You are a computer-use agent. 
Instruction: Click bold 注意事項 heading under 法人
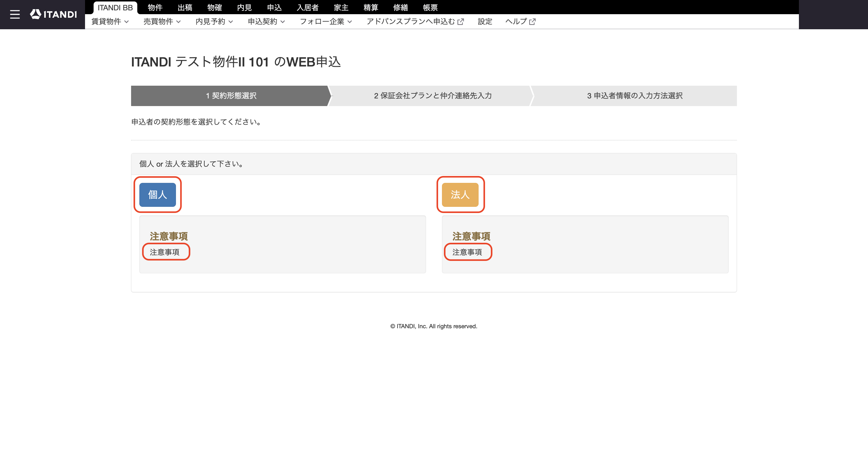(x=471, y=236)
